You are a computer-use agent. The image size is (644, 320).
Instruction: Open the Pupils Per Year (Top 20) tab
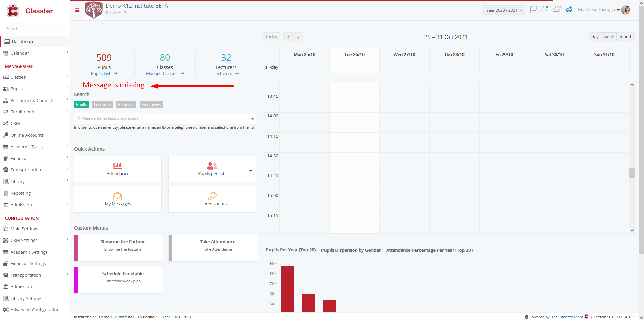(x=291, y=250)
